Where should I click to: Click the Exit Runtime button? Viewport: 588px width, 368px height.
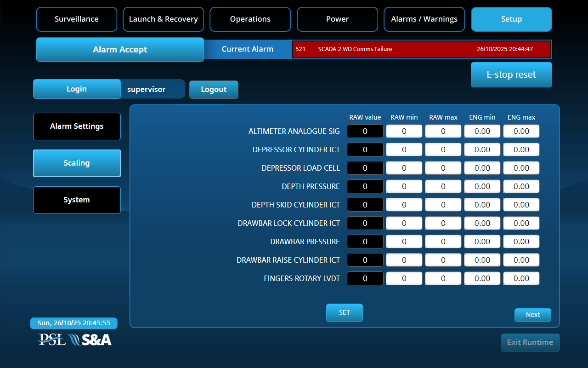pos(530,343)
